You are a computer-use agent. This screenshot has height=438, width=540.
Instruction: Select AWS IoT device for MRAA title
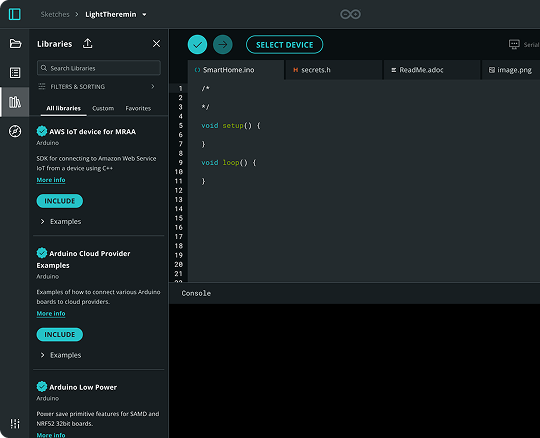pos(93,132)
